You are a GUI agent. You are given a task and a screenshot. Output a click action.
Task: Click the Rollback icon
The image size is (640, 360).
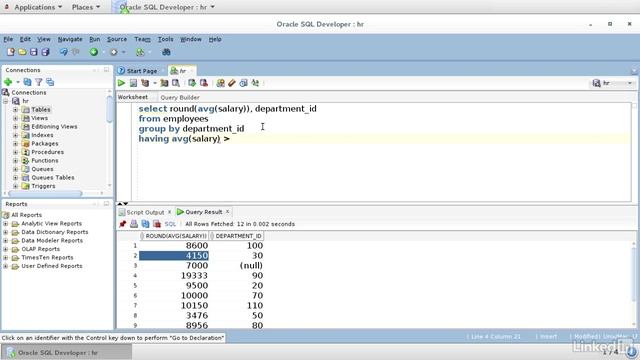click(x=204, y=83)
